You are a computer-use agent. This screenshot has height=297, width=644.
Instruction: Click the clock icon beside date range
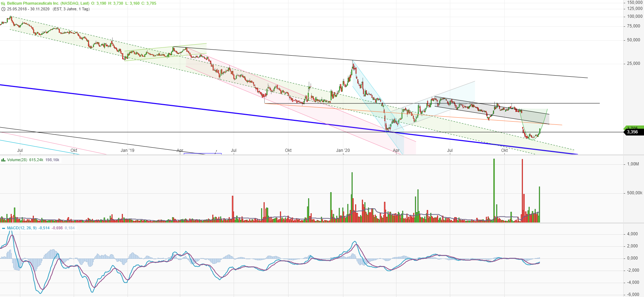click(x=3, y=9)
